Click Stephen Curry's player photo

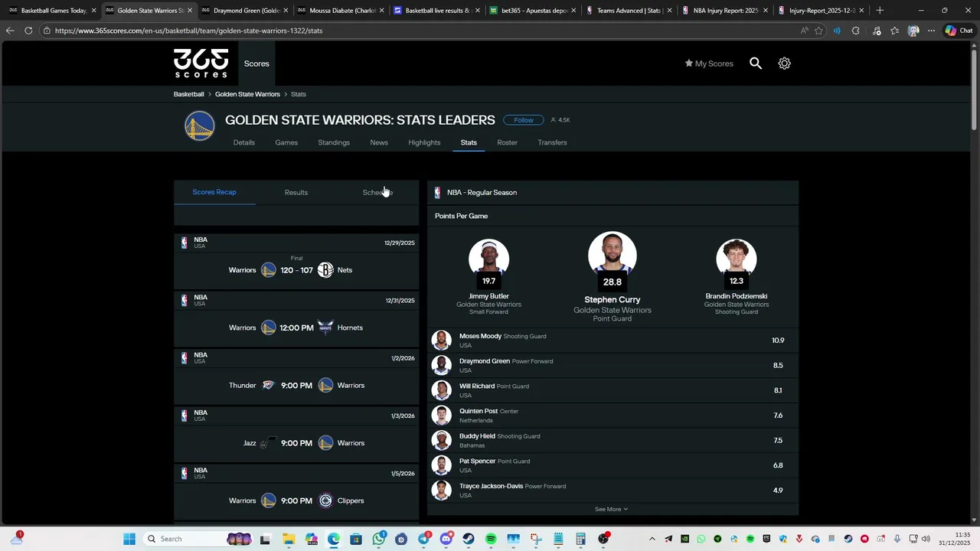pos(612,254)
